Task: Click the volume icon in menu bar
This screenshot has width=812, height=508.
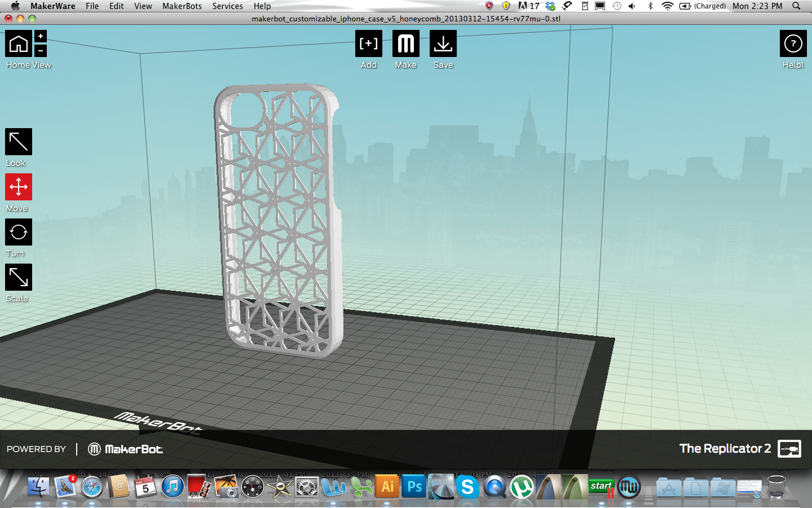Action: coord(632,6)
